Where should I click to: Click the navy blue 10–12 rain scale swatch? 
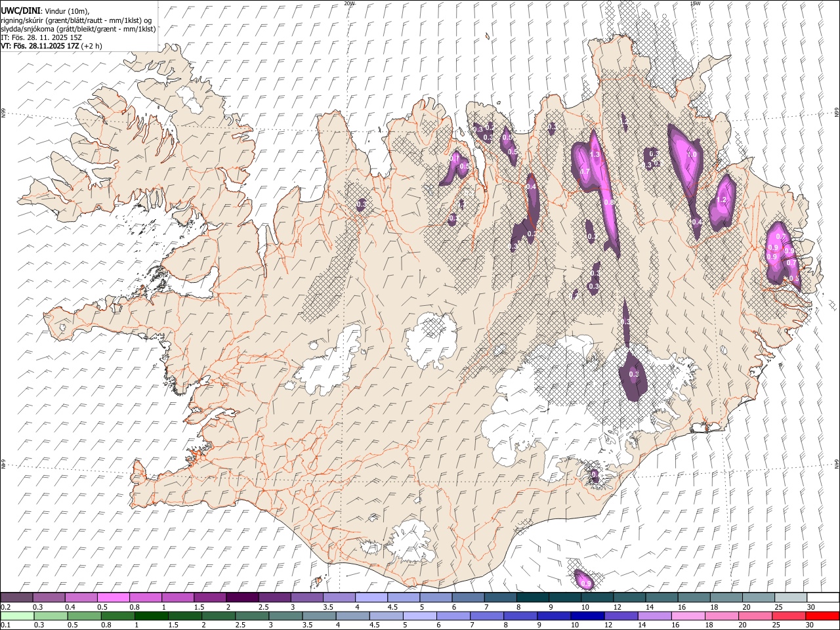[x=587, y=616]
